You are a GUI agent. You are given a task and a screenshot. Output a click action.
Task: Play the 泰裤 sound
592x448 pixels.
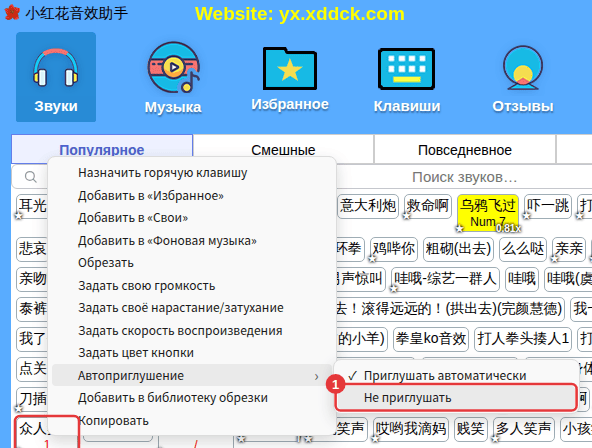click(x=32, y=309)
